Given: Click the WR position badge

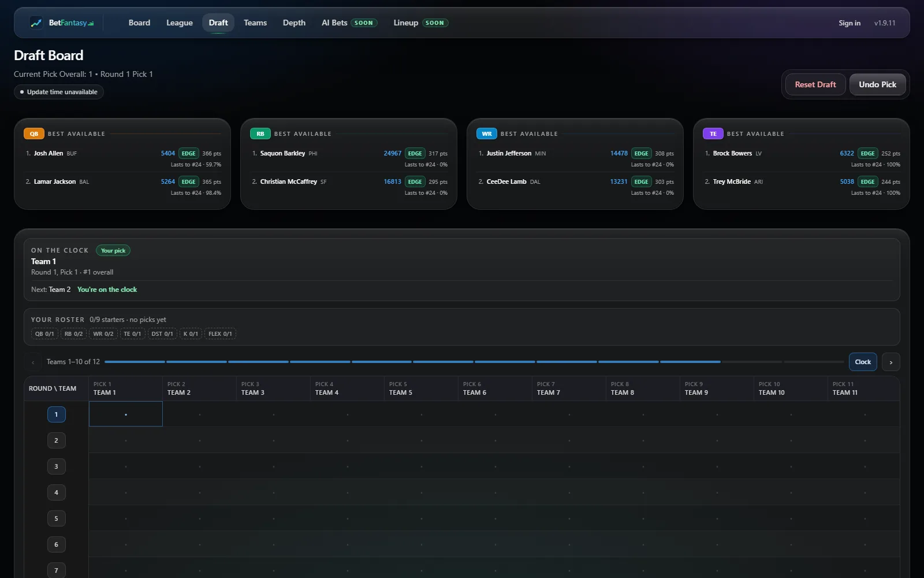Looking at the screenshot, I should click(487, 134).
